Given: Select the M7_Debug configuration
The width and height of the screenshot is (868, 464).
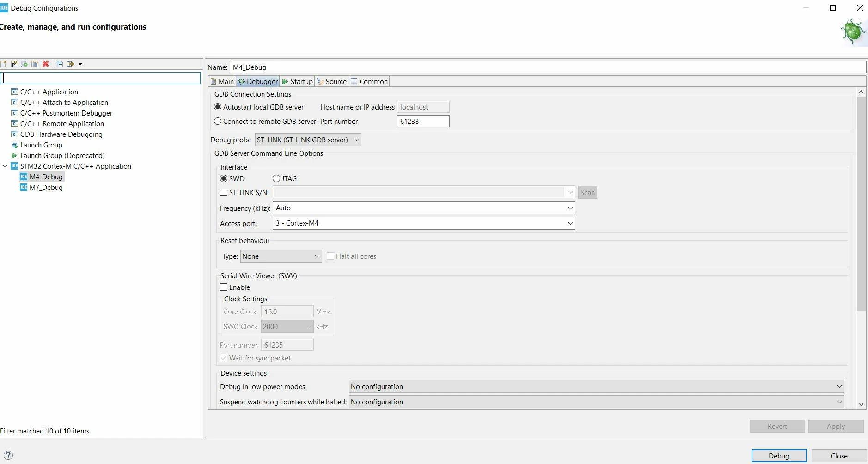Looking at the screenshot, I should tap(46, 187).
